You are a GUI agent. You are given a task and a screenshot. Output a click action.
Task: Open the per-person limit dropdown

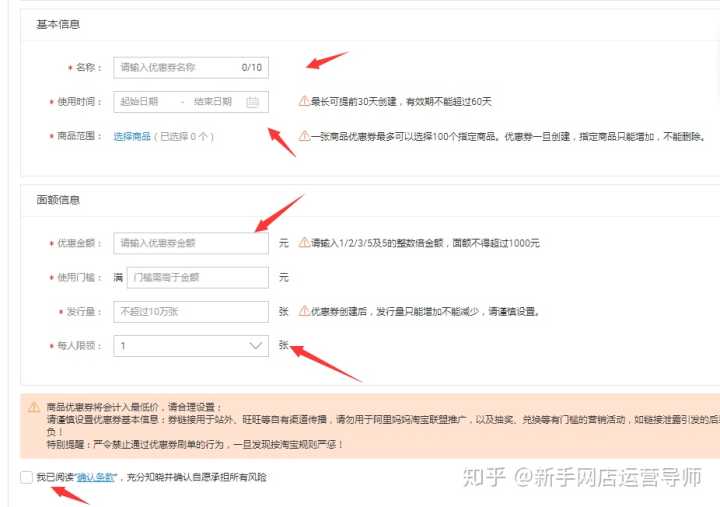[x=191, y=346]
